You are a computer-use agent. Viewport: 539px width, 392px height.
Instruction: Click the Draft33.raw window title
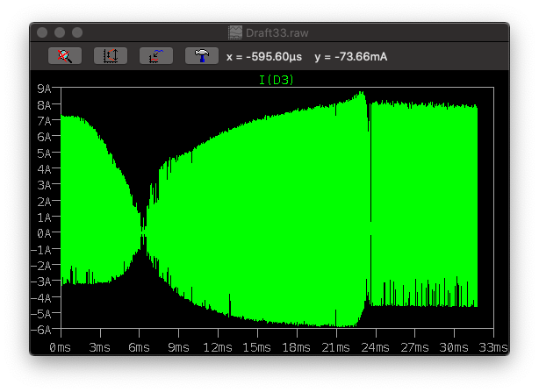tap(277, 33)
